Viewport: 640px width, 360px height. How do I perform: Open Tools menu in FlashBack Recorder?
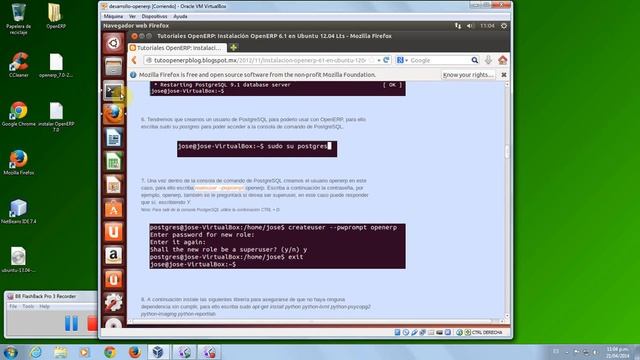pyautogui.click(x=28, y=307)
